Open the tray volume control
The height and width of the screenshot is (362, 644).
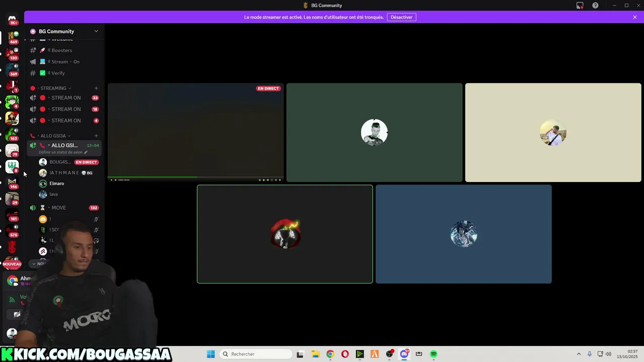coord(608,354)
